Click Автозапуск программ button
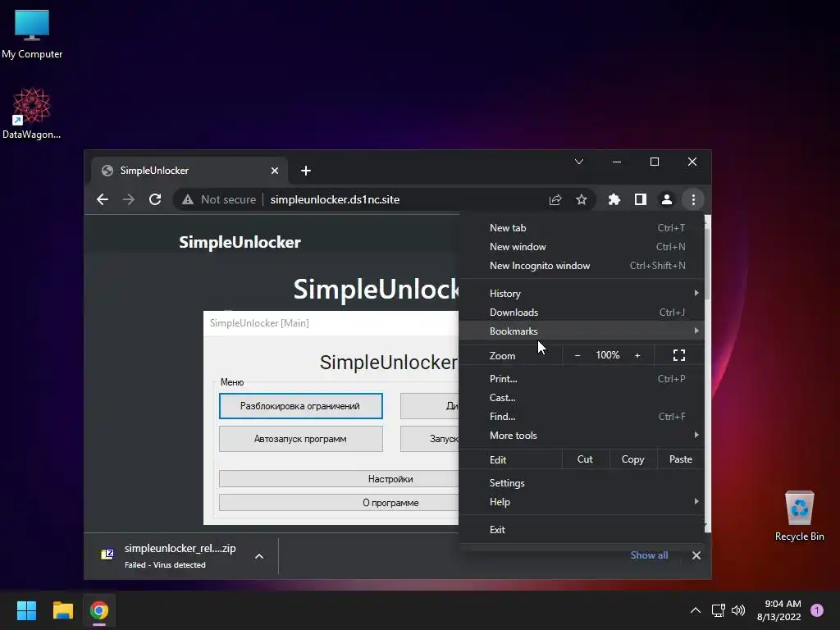840x630 pixels. 300,439
